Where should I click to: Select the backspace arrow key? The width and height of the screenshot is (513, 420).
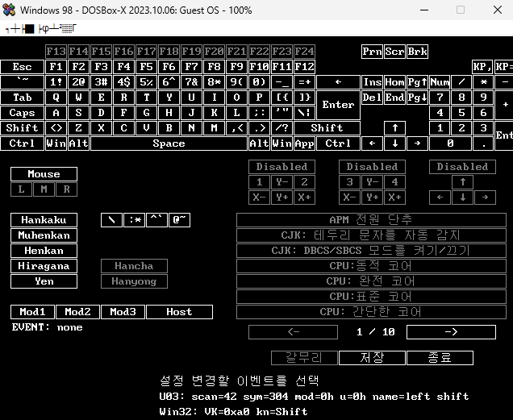click(338, 82)
